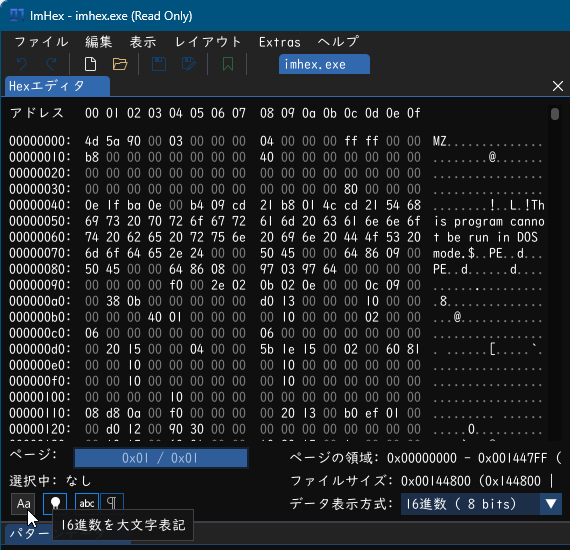
Task: Click the redo arrow icon
Action: 51,64
